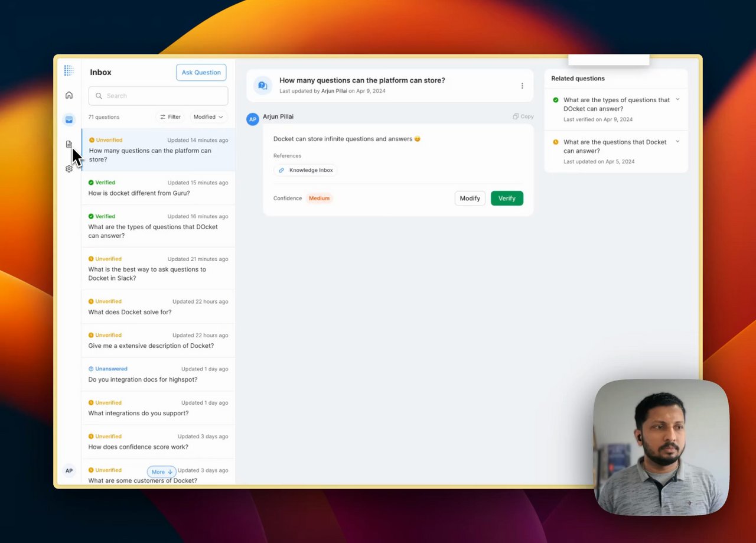Click 'Last verified on Apr 9, 2024' text
The height and width of the screenshot is (543, 756).
(x=598, y=119)
